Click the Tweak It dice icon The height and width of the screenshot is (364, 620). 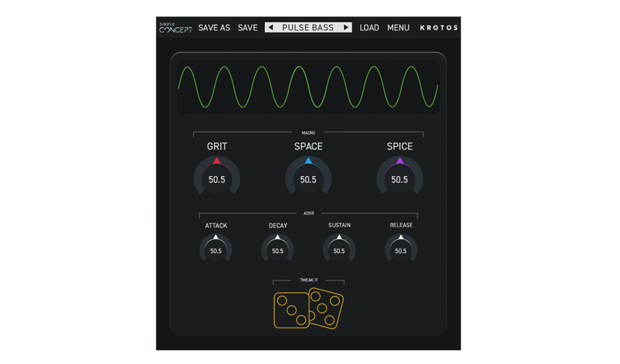(x=309, y=308)
